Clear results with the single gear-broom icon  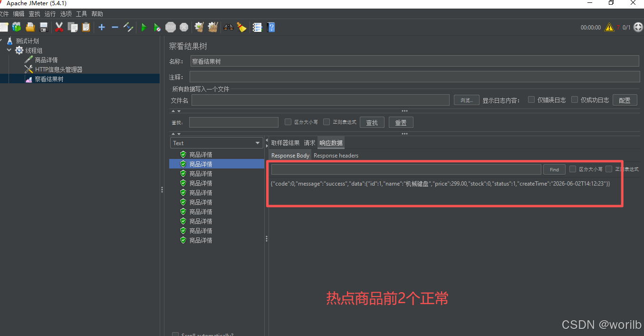(199, 27)
